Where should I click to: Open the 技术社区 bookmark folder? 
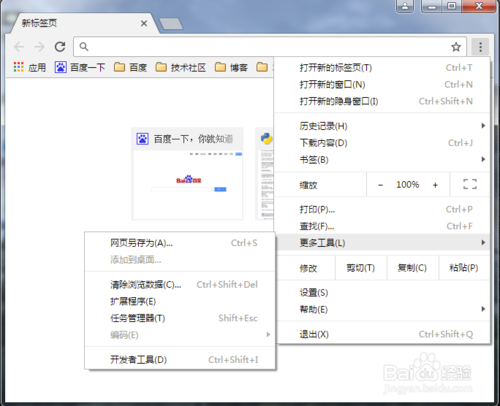click(x=181, y=67)
